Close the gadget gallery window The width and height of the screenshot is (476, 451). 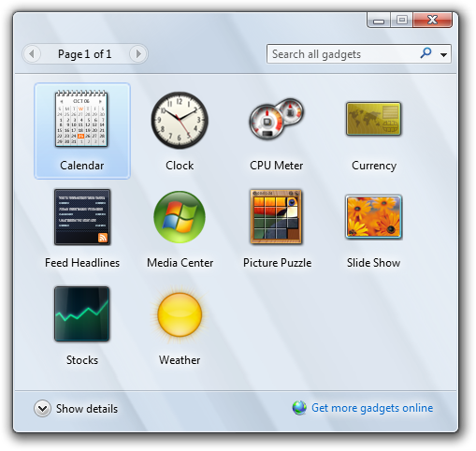click(432, 20)
